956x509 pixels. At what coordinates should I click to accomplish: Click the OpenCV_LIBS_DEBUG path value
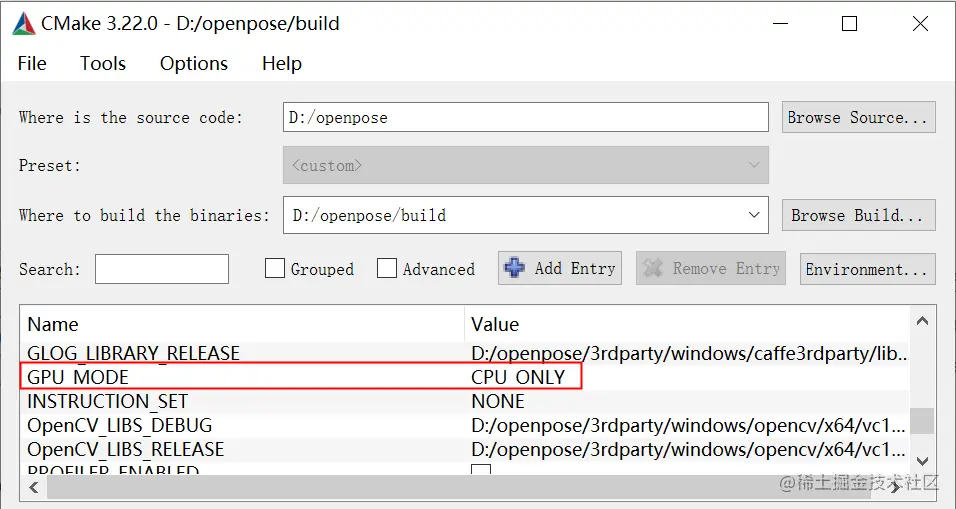pos(689,425)
